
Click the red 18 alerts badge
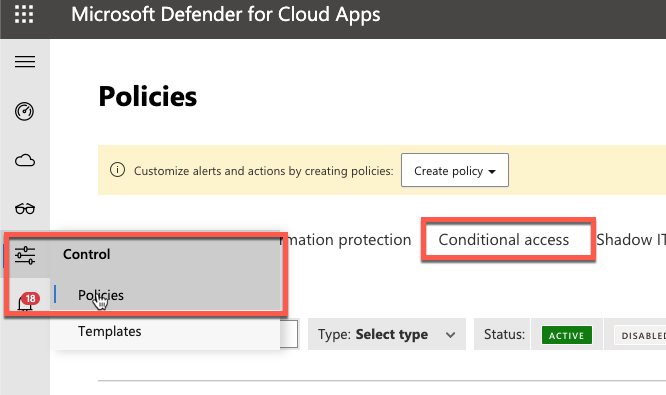pyautogui.click(x=30, y=299)
